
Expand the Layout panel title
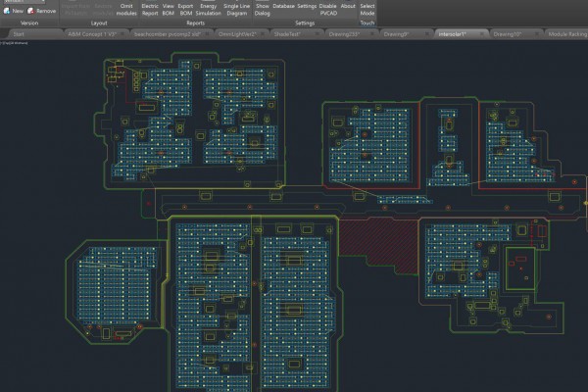tap(99, 22)
